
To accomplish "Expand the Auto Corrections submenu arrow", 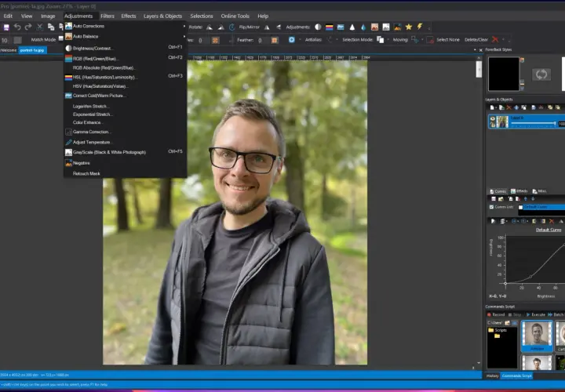I will (184, 26).
